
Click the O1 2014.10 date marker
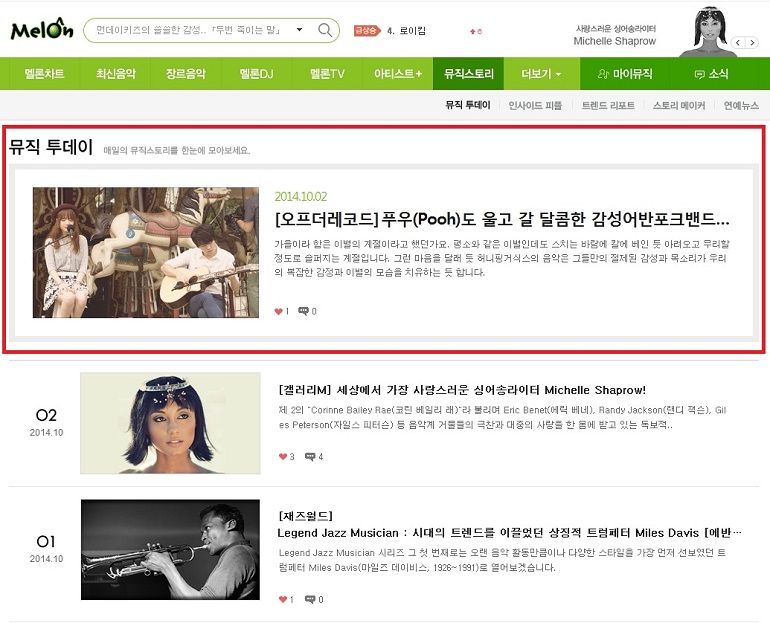(46, 548)
